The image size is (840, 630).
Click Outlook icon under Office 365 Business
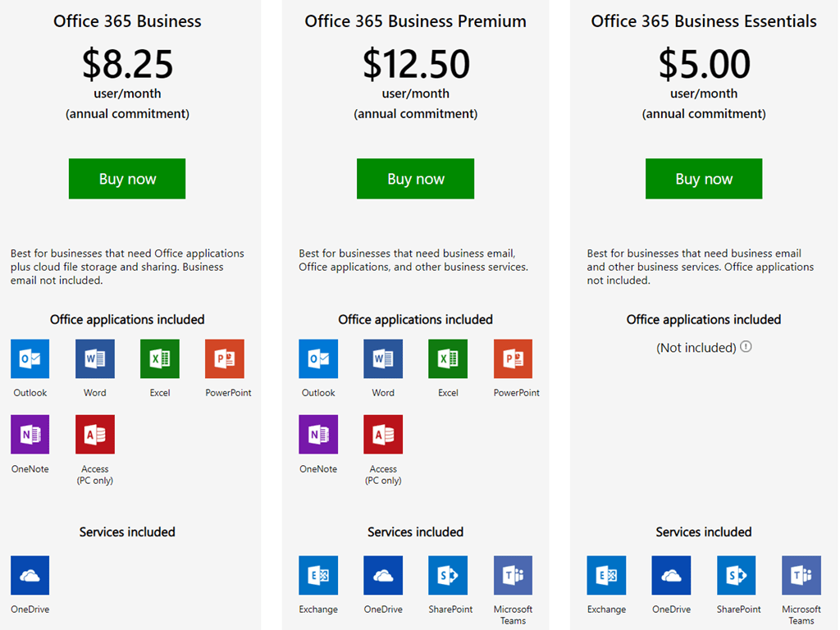point(30,359)
